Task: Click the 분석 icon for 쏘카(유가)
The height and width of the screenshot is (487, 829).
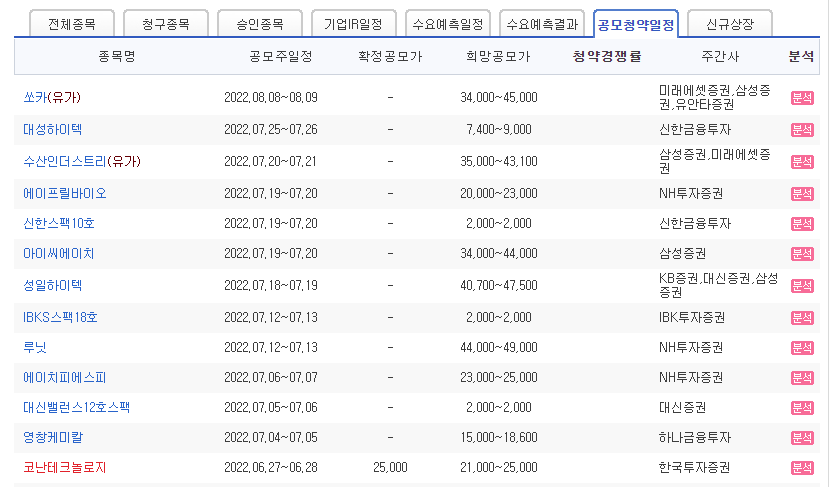Action: click(x=802, y=98)
